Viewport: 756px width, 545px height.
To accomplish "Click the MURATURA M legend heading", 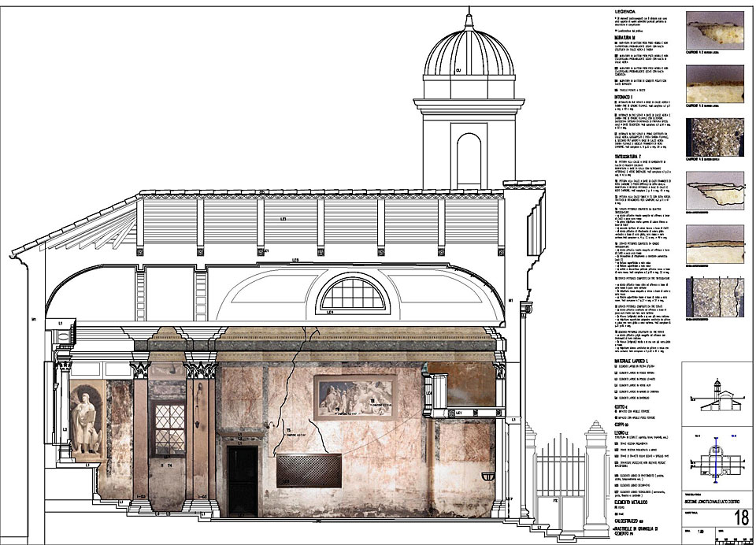I will [x=625, y=37].
